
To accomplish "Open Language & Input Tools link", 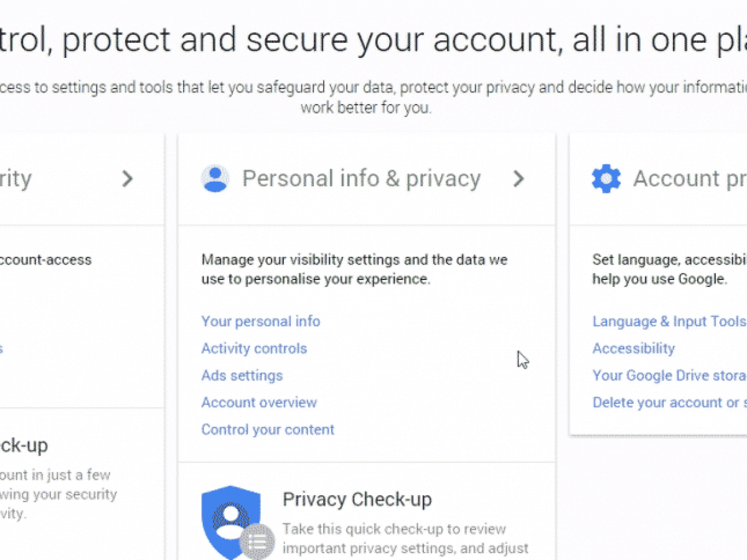I will tap(669, 321).
